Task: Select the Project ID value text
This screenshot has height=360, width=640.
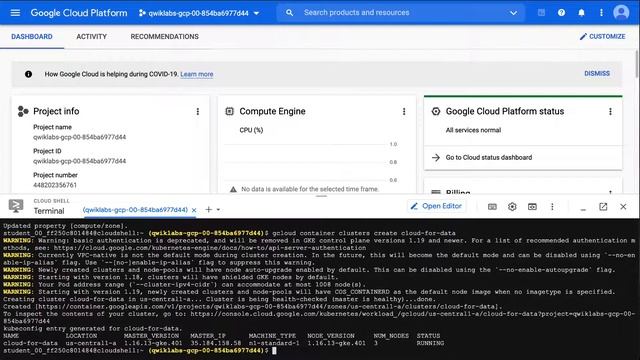Action: pyautogui.click(x=80, y=161)
